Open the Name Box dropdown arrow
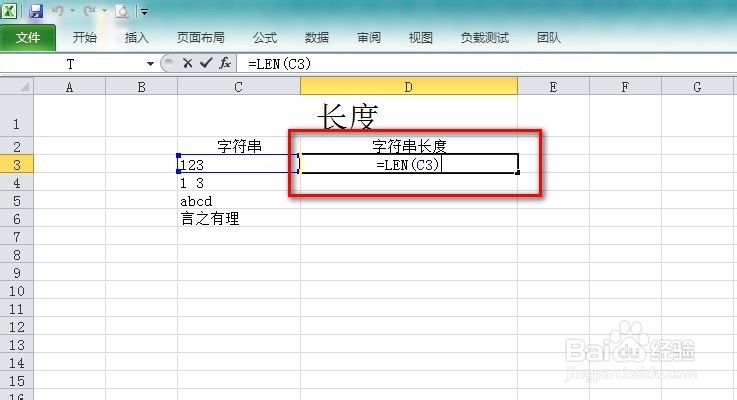This screenshot has width=737, height=400. (150, 64)
